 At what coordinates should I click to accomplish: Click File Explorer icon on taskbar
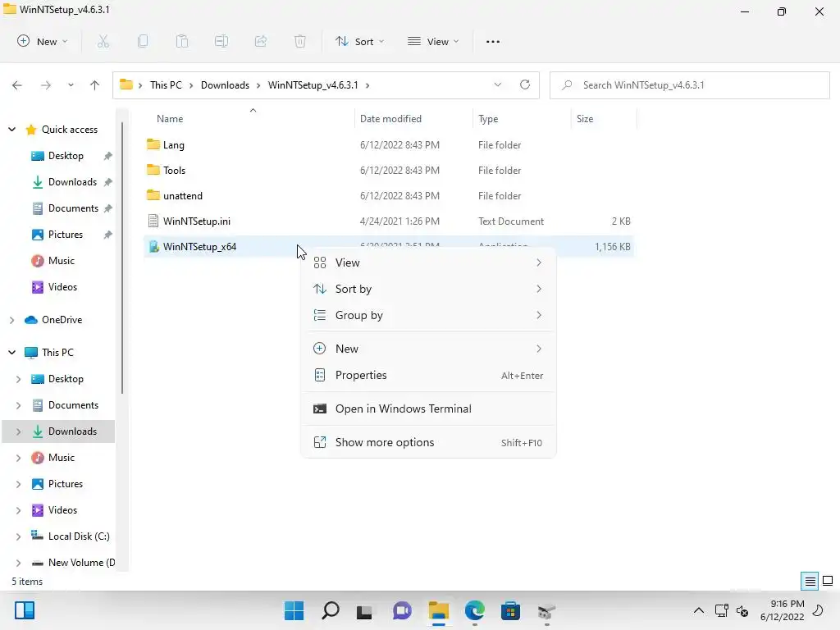[x=438, y=610]
